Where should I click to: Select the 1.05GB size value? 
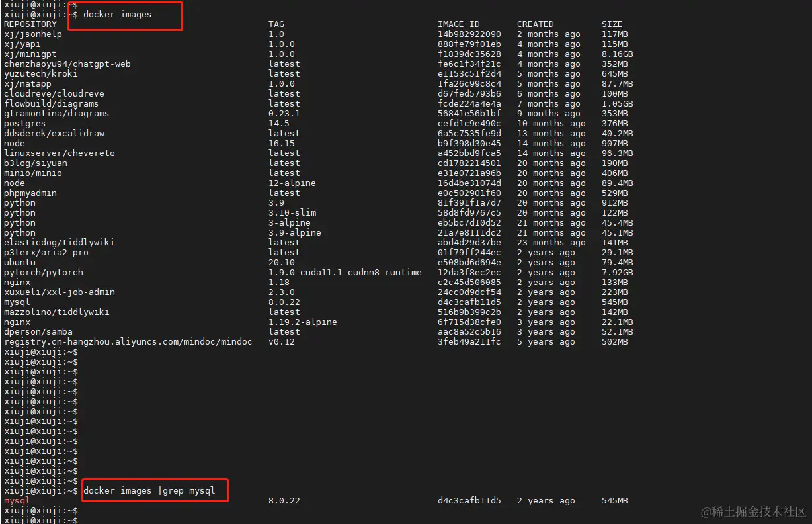[x=618, y=103]
